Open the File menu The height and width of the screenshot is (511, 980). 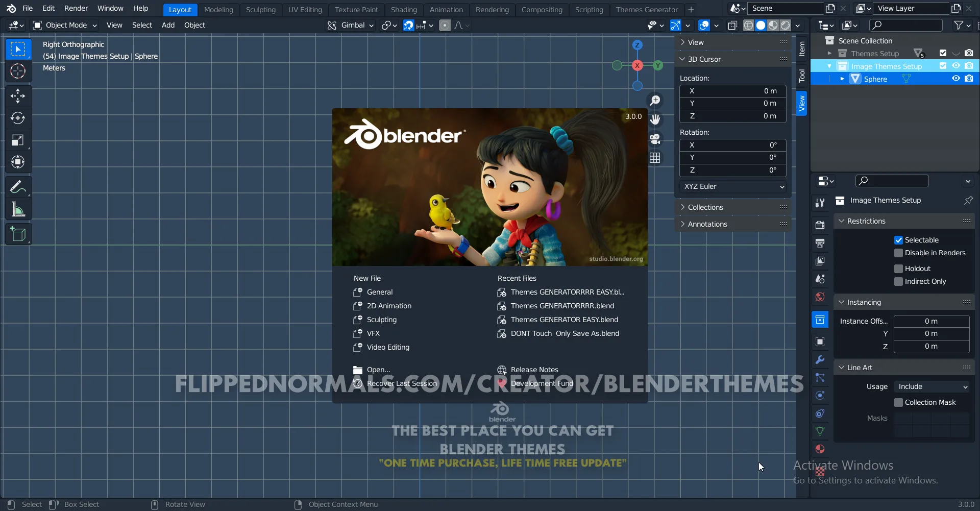point(28,9)
